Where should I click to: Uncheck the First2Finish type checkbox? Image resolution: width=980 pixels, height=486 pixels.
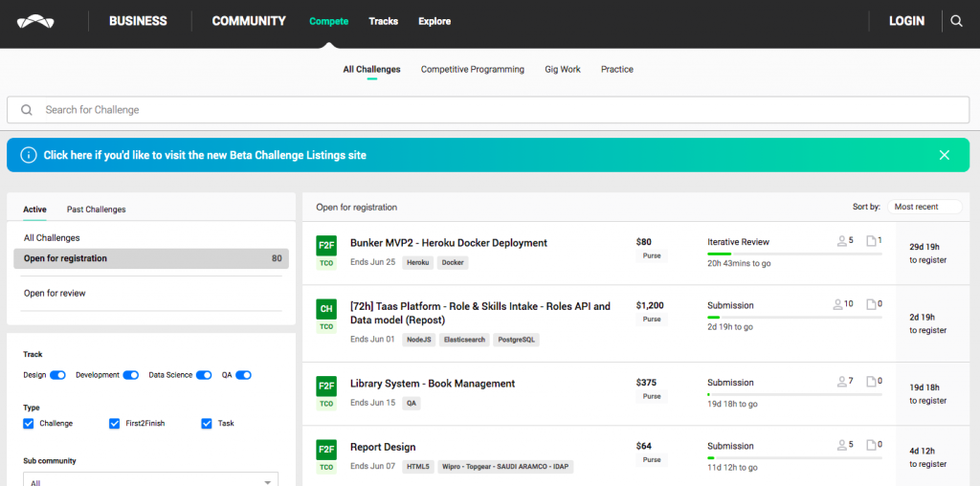pyautogui.click(x=115, y=423)
